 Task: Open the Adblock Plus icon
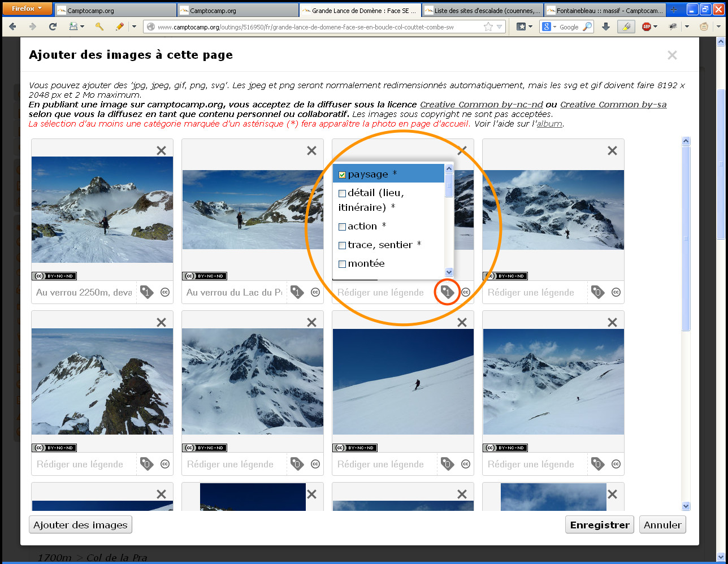tap(647, 27)
